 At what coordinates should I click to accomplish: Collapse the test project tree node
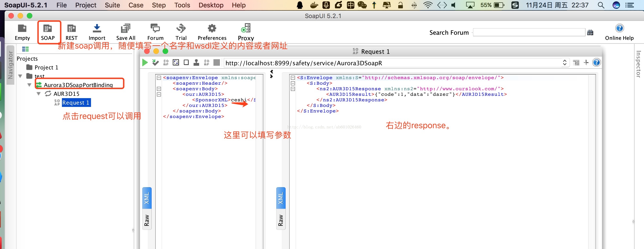click(20, 76)
